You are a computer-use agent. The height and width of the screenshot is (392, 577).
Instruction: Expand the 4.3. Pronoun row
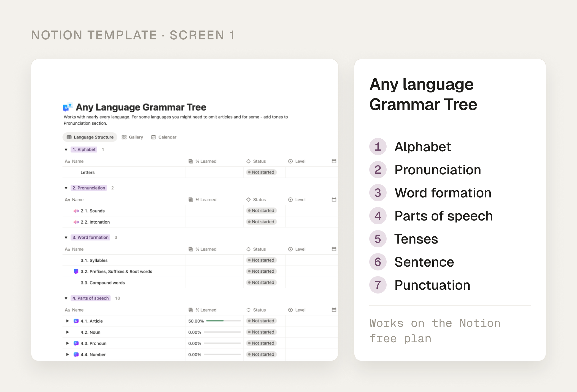tap(67, 343)
